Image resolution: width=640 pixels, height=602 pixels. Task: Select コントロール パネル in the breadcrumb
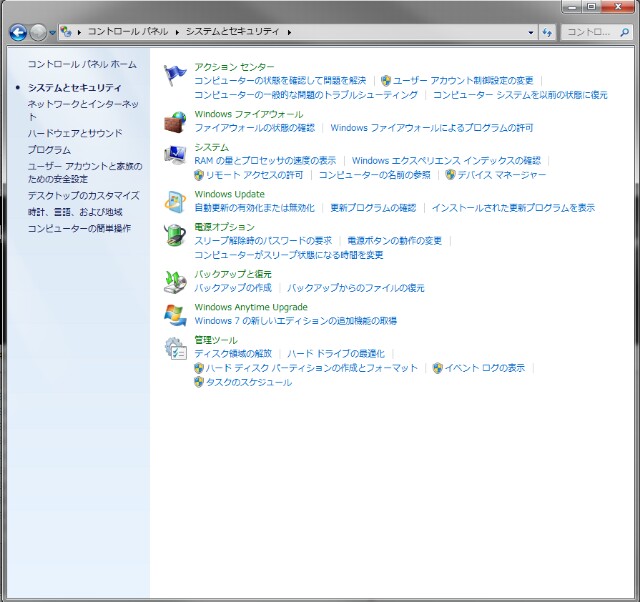coord(128,31)
